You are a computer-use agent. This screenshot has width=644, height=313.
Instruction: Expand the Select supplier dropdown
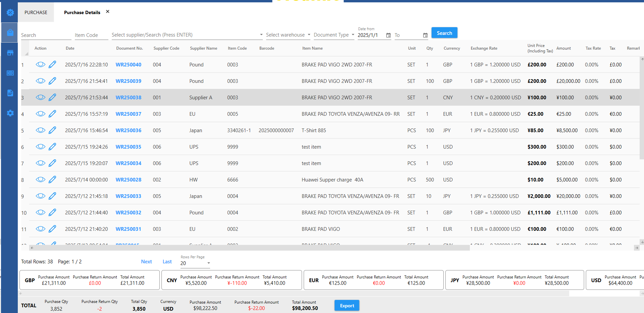point(261,35)
